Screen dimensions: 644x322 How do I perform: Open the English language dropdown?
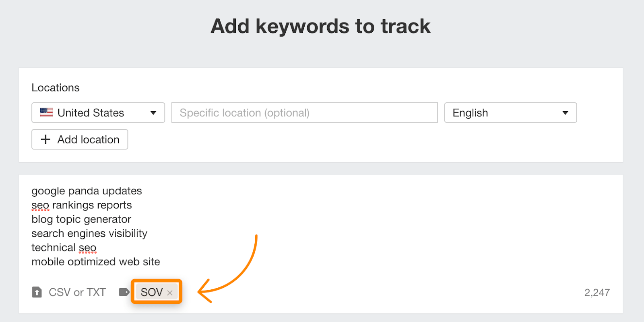point(510,112)
